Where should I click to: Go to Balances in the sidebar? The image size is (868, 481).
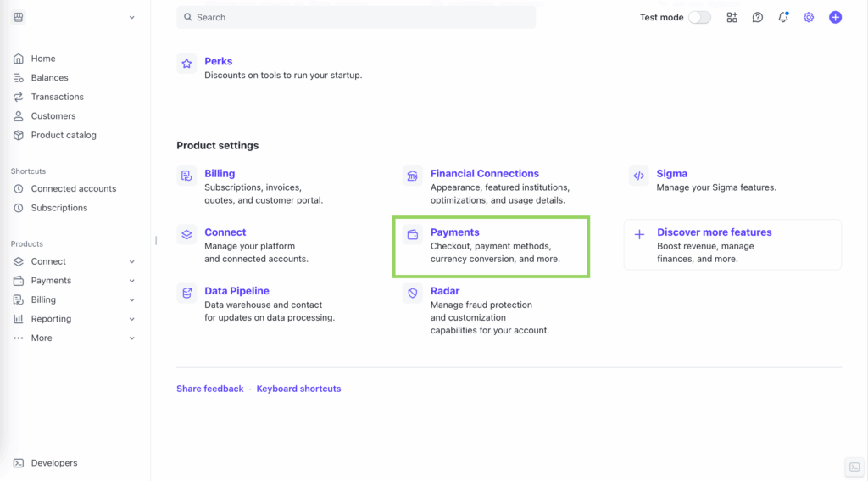coord(49,78)
